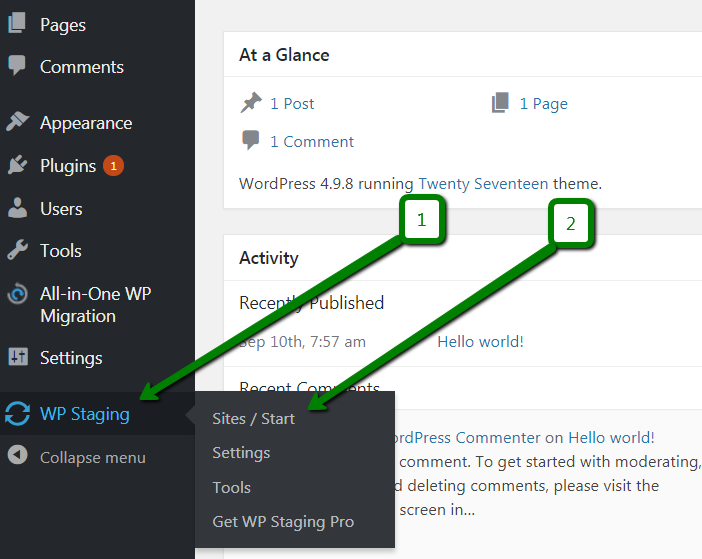The image size is (702, 559).
Task: Click the Comments speech bubble sidebar icon
Action: [x=17, y=65]
